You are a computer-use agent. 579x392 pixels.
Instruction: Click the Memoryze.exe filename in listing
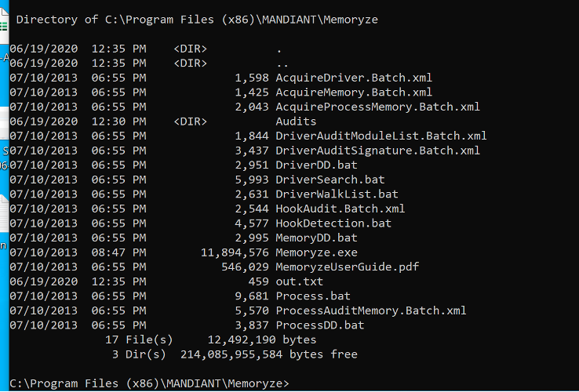click(x=316, y=252)
